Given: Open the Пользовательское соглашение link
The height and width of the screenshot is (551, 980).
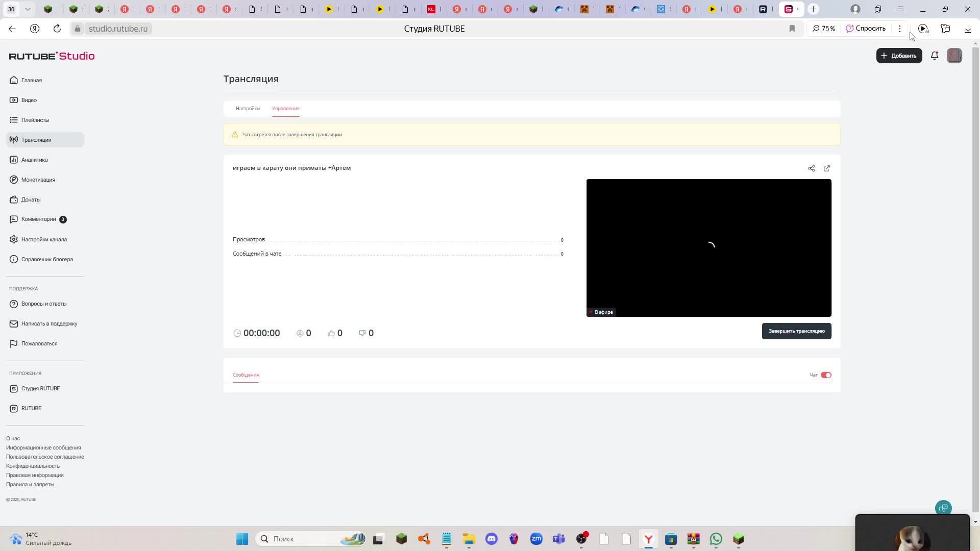Looking at the screenshot, I should pyautogui.click(x=45, y=457).
